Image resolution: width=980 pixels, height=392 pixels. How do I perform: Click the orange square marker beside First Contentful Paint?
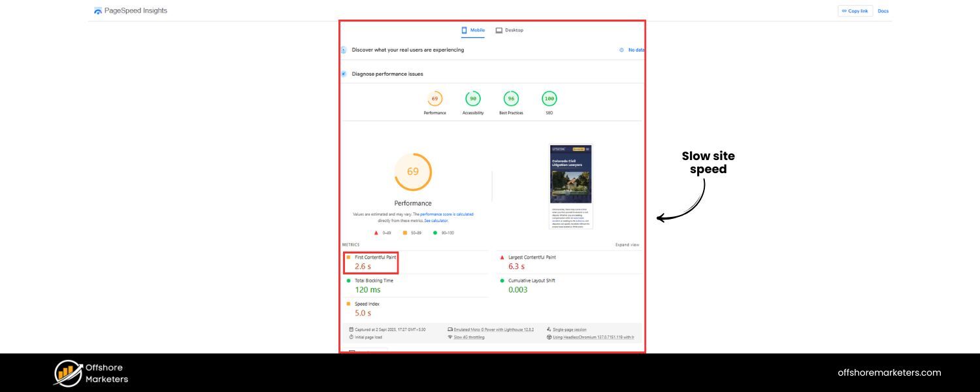click(348, 257)
